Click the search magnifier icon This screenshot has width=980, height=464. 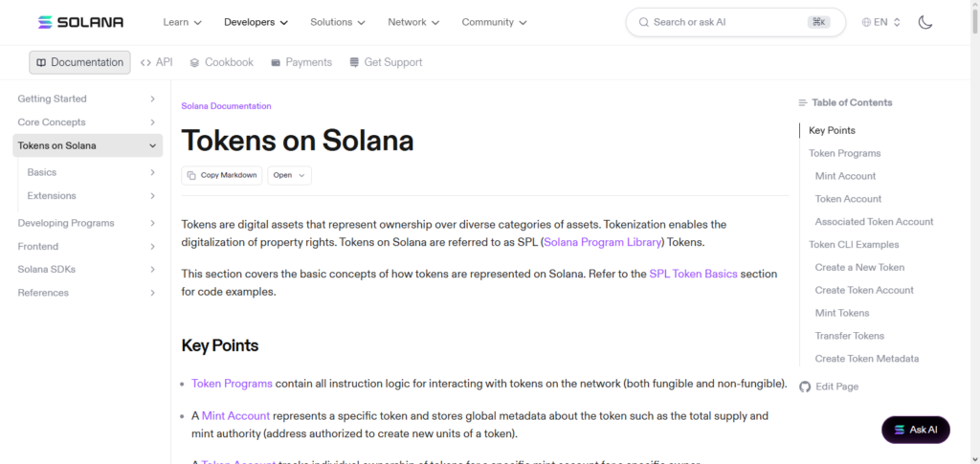[644, 22]
